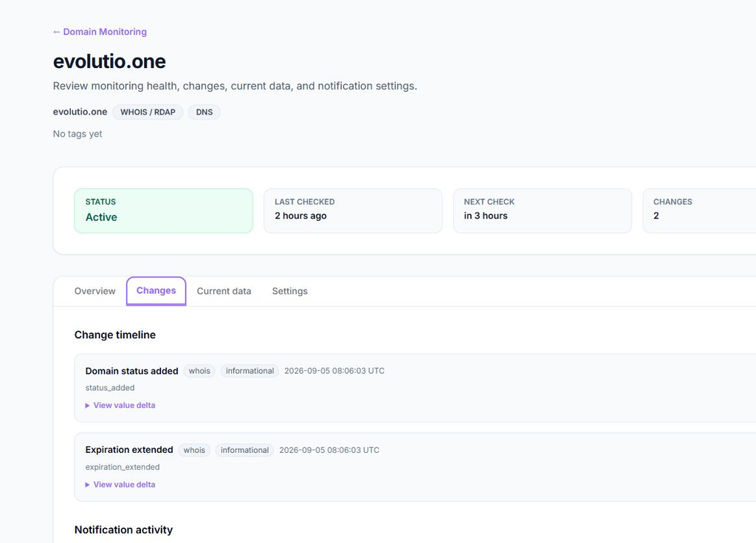Open the Settings tab

coord(289,291)
